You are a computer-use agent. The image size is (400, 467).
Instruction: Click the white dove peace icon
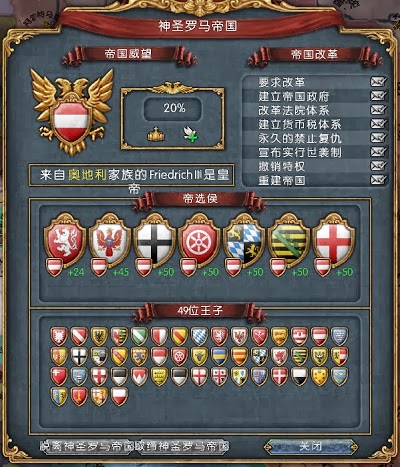pyautogui.click(x=190, y=134)
